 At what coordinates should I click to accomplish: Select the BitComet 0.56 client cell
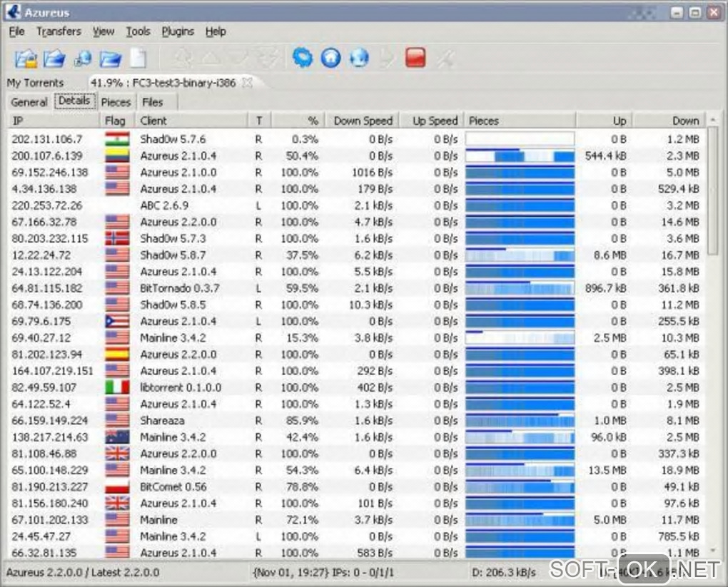coord(173,486)
